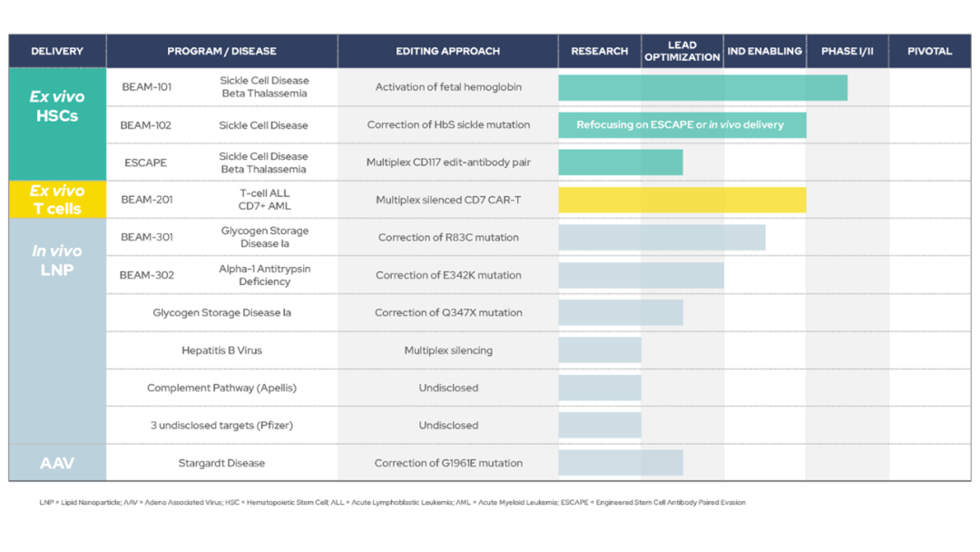Select the Hepatitis B Virus row label
Screen dimensions: 980x552
[x=221, y=350]
